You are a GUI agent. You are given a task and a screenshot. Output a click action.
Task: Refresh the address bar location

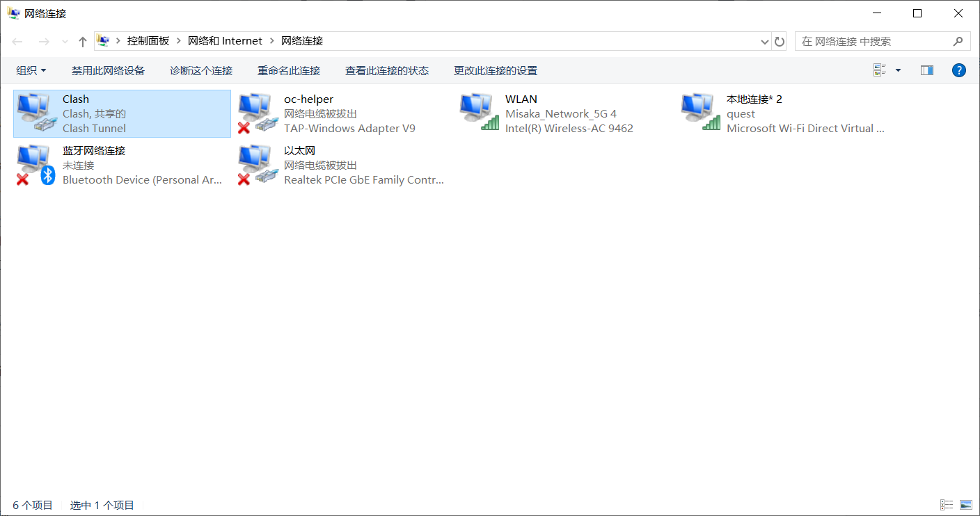(x=780, y=42)
